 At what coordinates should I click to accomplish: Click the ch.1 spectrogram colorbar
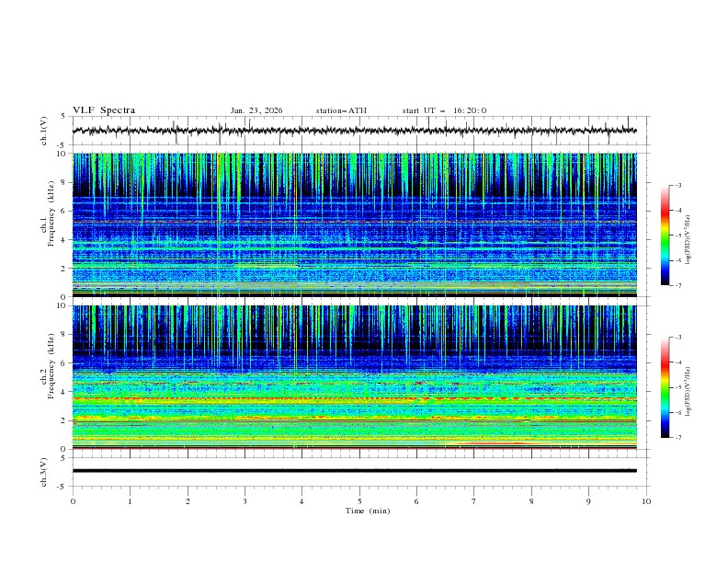pos(665,235)
